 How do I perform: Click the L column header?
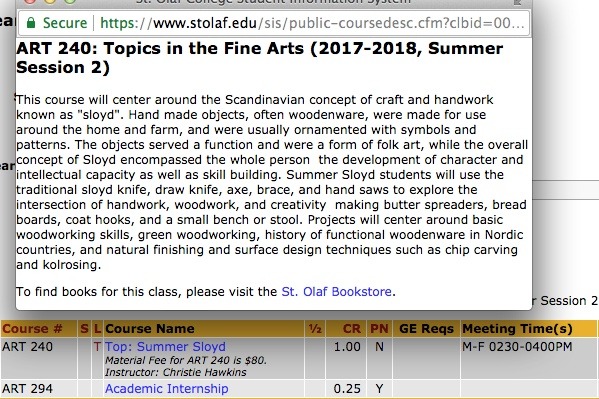click(97, 329)
